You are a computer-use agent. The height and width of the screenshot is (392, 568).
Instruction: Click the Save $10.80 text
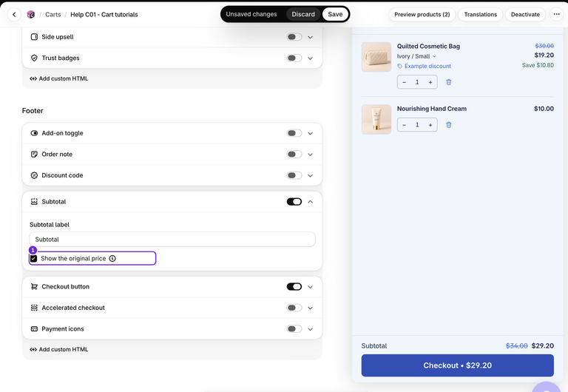(x=538, y=65)
